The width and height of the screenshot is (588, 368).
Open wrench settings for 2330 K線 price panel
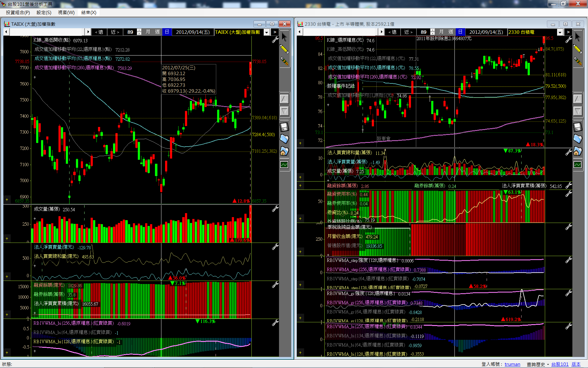568,40
